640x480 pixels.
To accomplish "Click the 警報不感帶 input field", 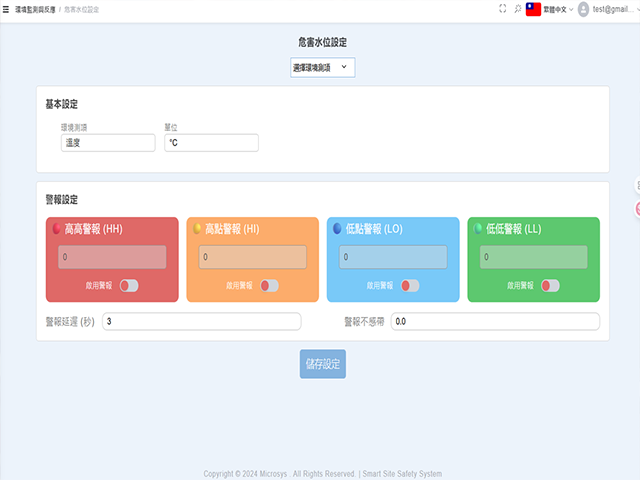I will click(494, 321).
